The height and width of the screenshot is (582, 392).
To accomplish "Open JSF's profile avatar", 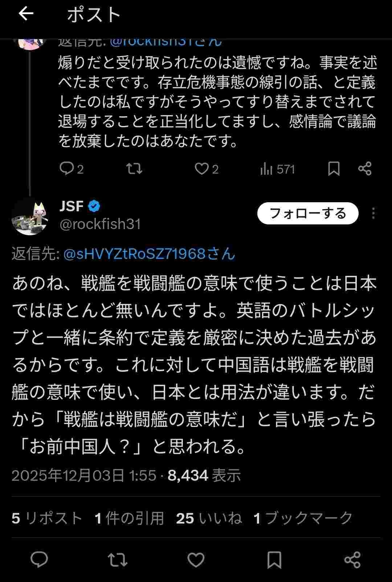I will tap(30, 216).
